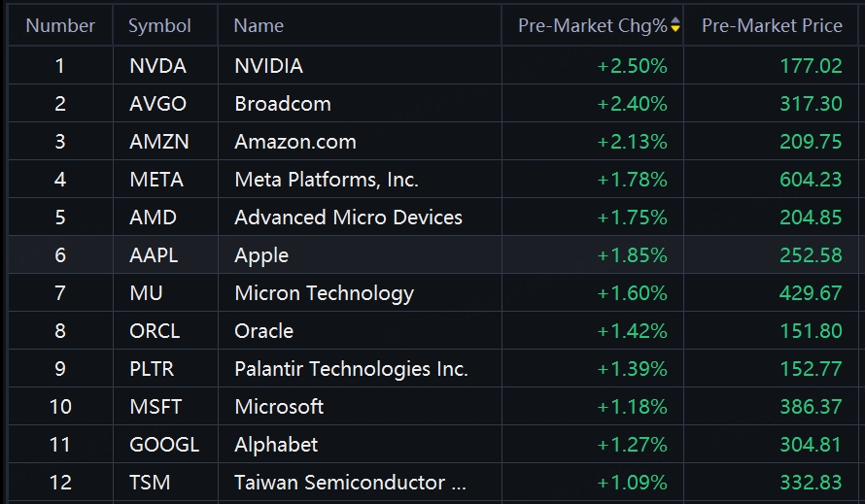Sort by the Symbol column header

(159, 26)
